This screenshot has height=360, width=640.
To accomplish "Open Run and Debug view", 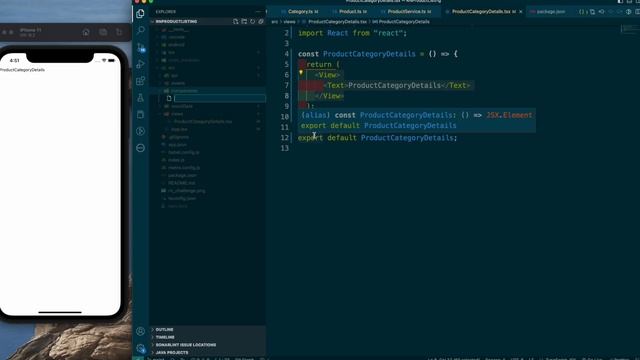I will (140, 64).
